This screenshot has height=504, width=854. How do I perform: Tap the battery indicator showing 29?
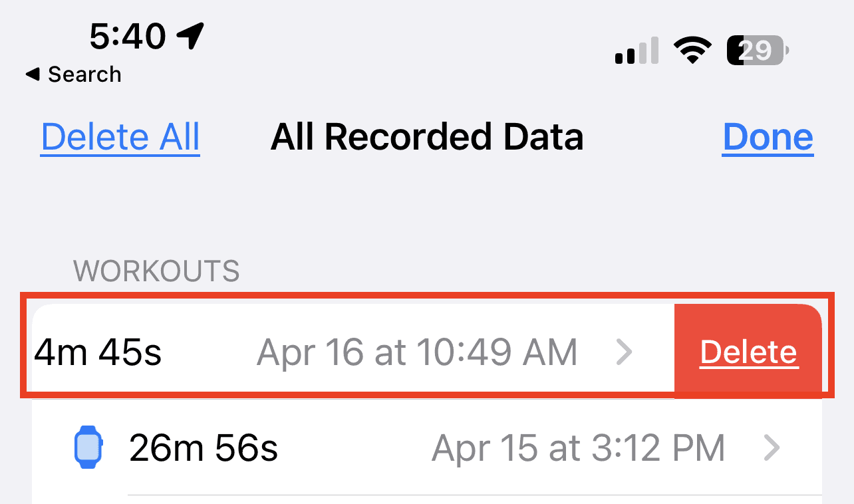pyautogui.click(x=758, y=51)
